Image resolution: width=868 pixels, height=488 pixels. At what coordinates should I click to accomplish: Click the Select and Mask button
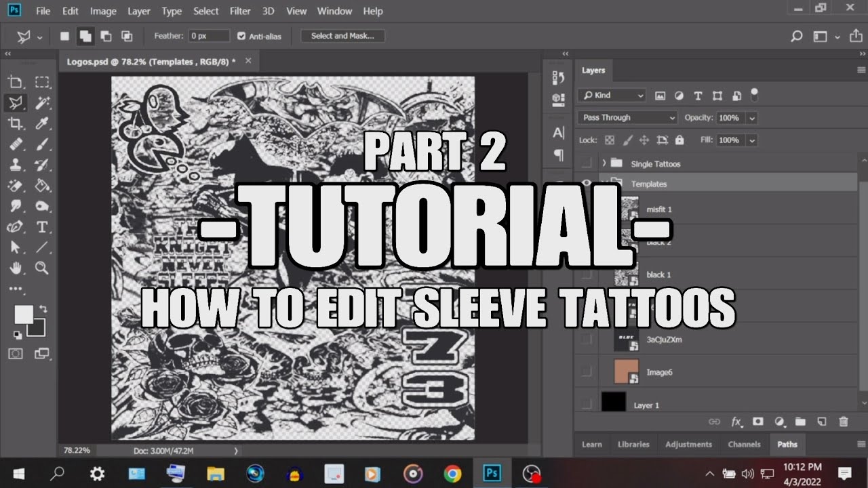coord(342,36)
